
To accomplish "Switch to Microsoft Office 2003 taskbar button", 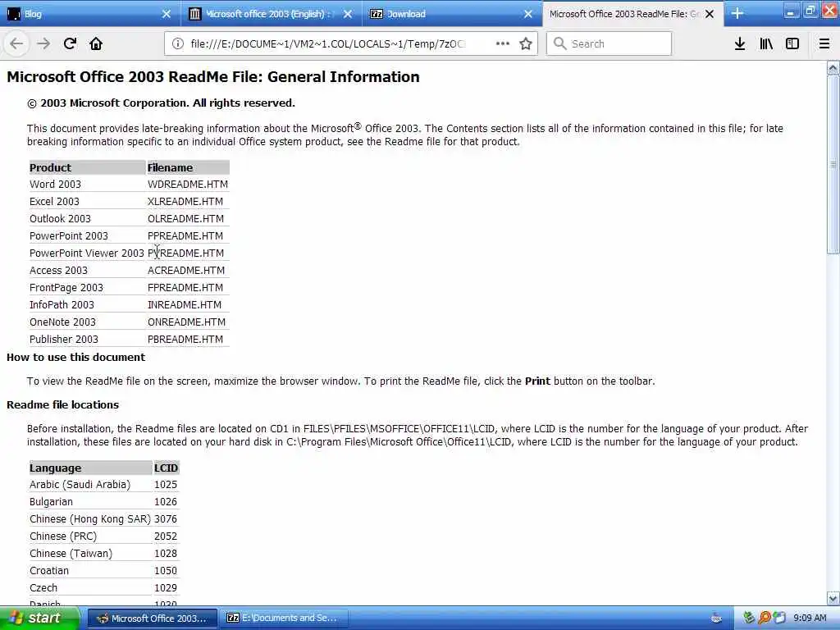I will point(152,619).
